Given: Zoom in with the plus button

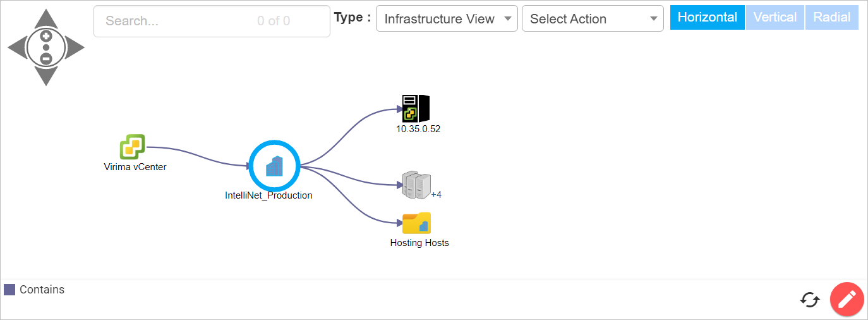Looking at the screenshot, I should pyautogui.click(x=45, y=36).
